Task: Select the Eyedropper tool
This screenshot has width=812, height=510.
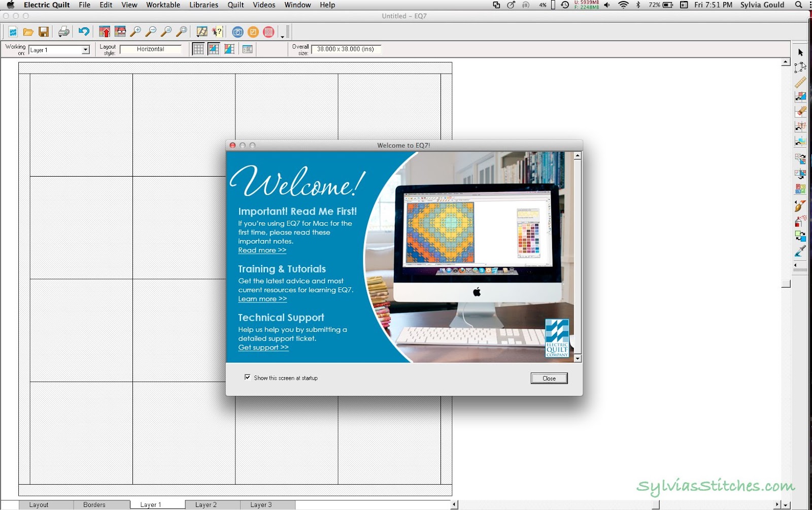Action: click(x=800, y=251)
